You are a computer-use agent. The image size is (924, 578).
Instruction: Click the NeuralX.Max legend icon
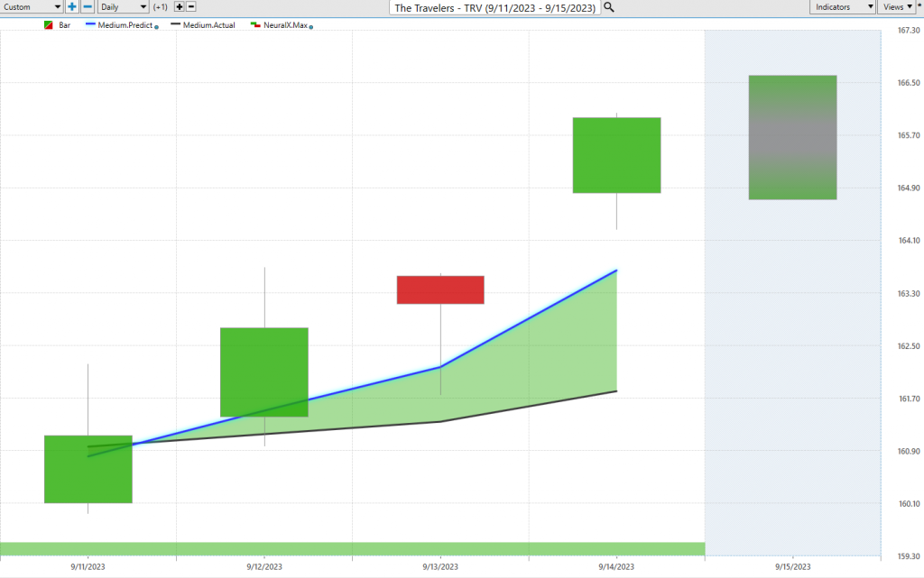(255, 25)
